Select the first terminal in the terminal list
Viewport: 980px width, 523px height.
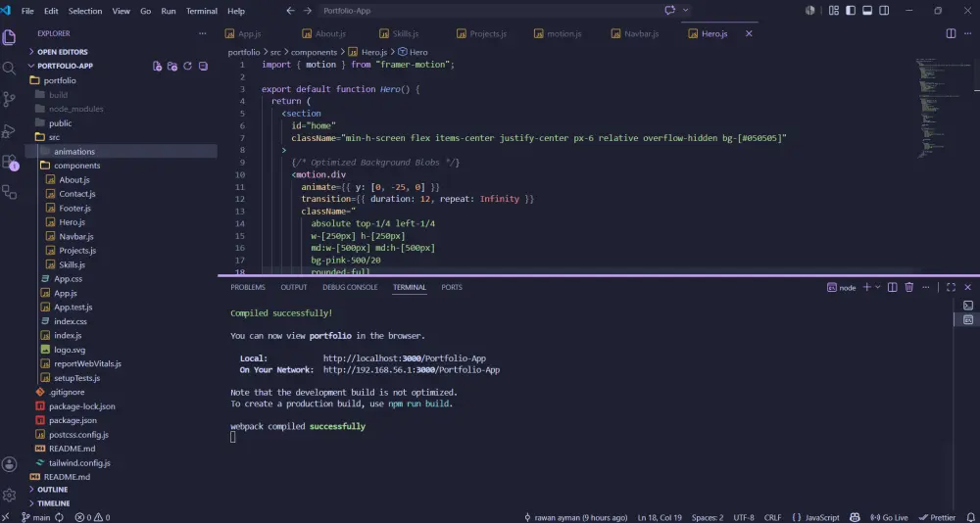(968, 305)
